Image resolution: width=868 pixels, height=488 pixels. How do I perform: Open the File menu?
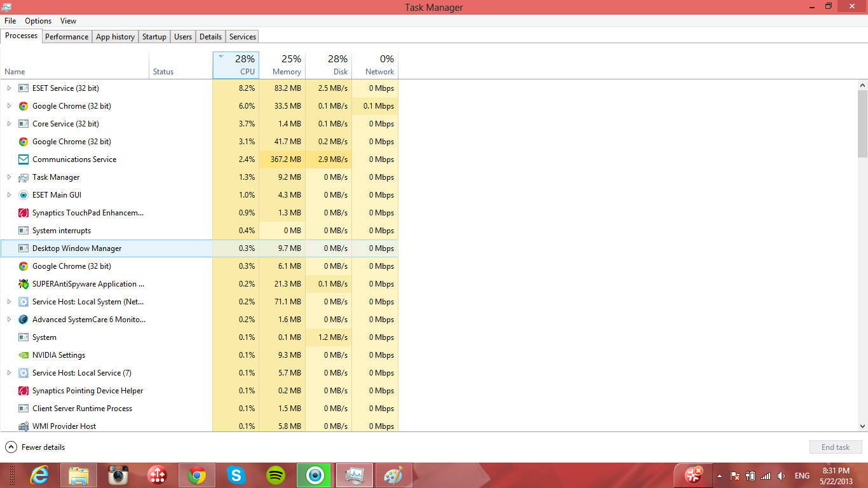10,21
